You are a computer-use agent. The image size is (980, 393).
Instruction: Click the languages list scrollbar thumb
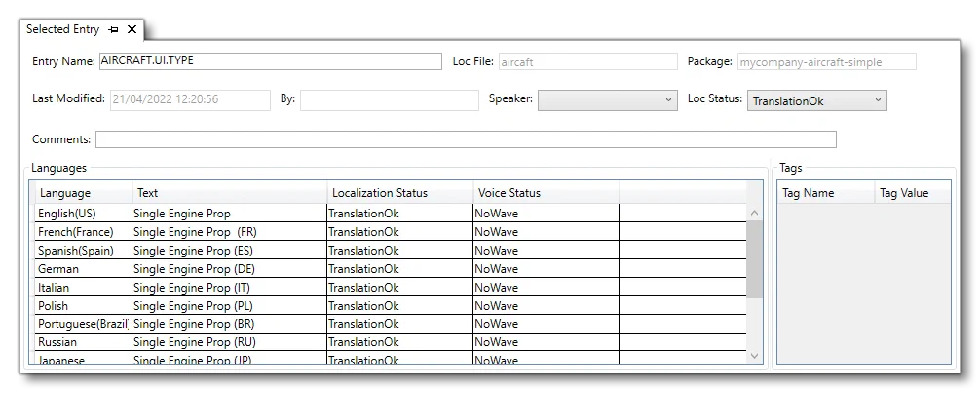(754, 259)
